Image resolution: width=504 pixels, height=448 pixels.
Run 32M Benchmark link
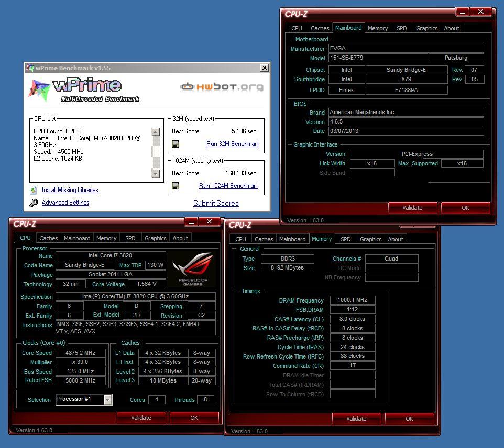[233, 144]
